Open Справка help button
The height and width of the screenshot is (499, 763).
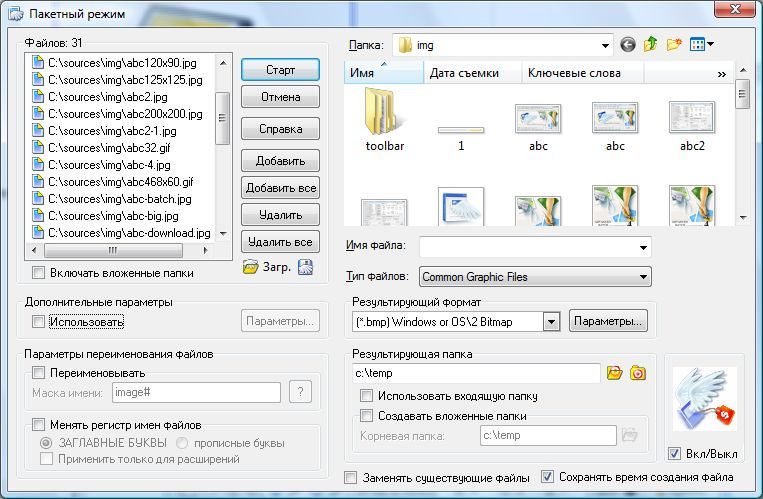[280, 129]
